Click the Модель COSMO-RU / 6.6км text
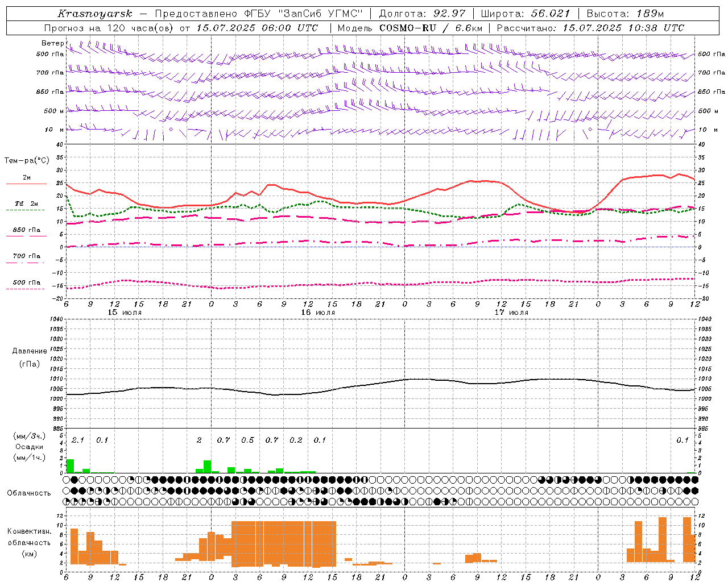Viewport: 728px width, 582px height. tap(409, 28)
